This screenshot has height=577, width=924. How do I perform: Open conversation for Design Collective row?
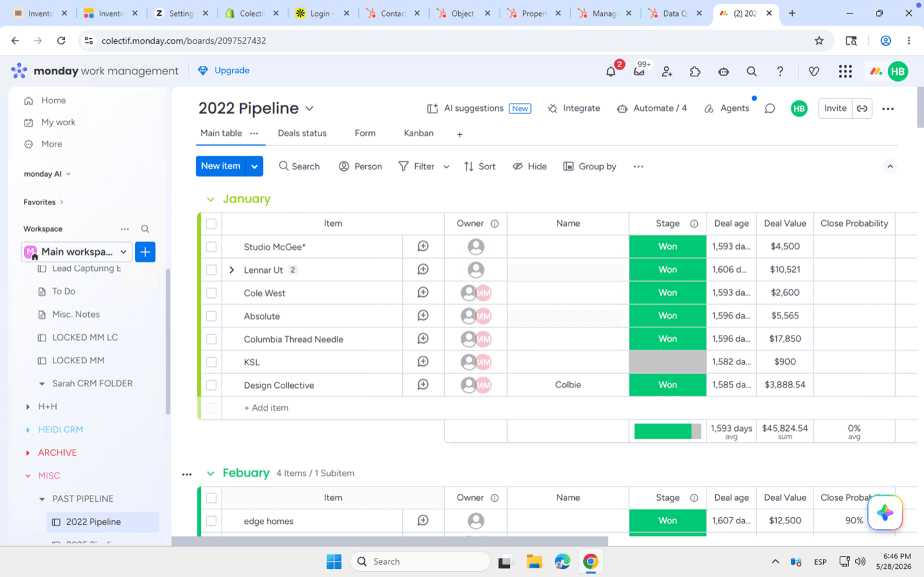pyautogui.click(x=423, y=385)
